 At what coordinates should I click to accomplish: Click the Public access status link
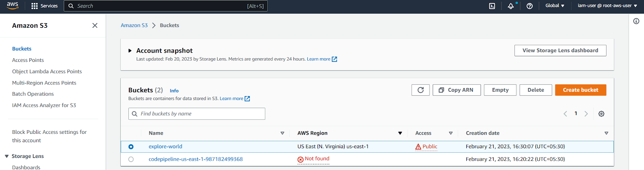(430, 147)
